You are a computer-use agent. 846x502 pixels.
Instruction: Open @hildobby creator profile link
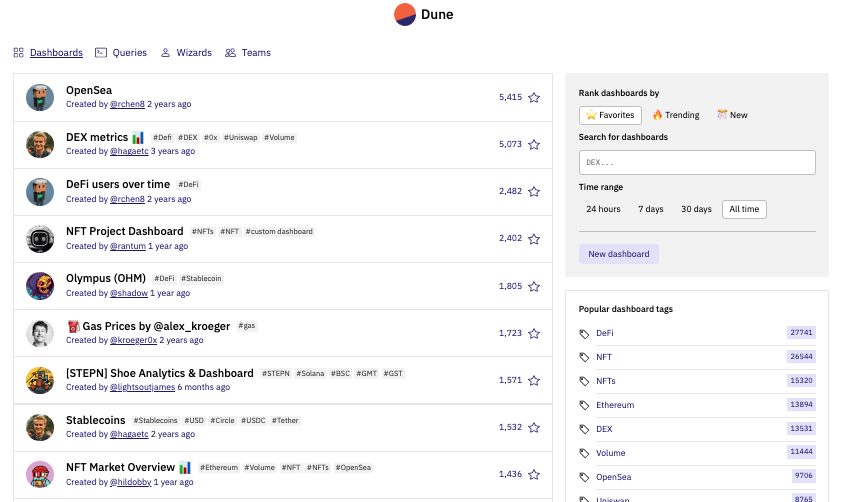tap(131, 482)
